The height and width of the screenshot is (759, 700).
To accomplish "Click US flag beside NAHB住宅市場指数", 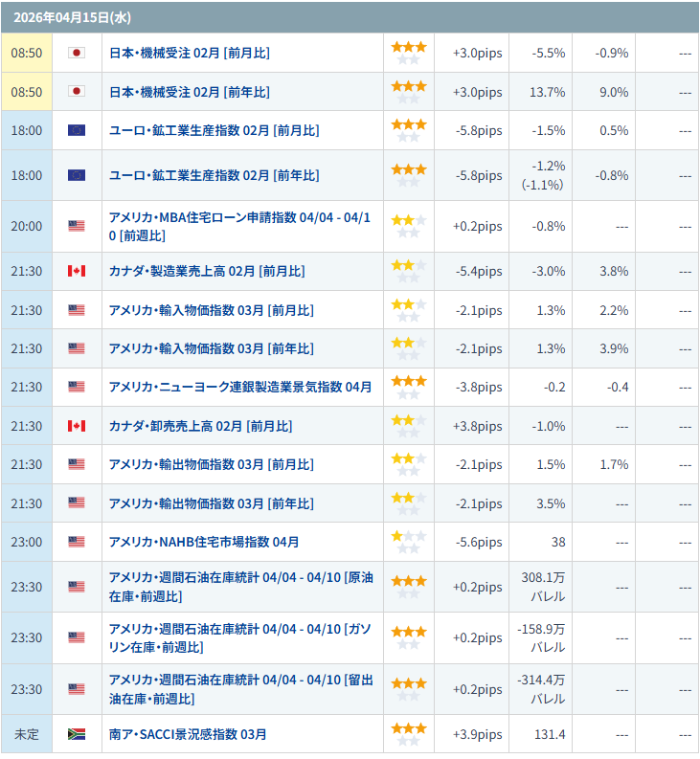I will point(77,542).
